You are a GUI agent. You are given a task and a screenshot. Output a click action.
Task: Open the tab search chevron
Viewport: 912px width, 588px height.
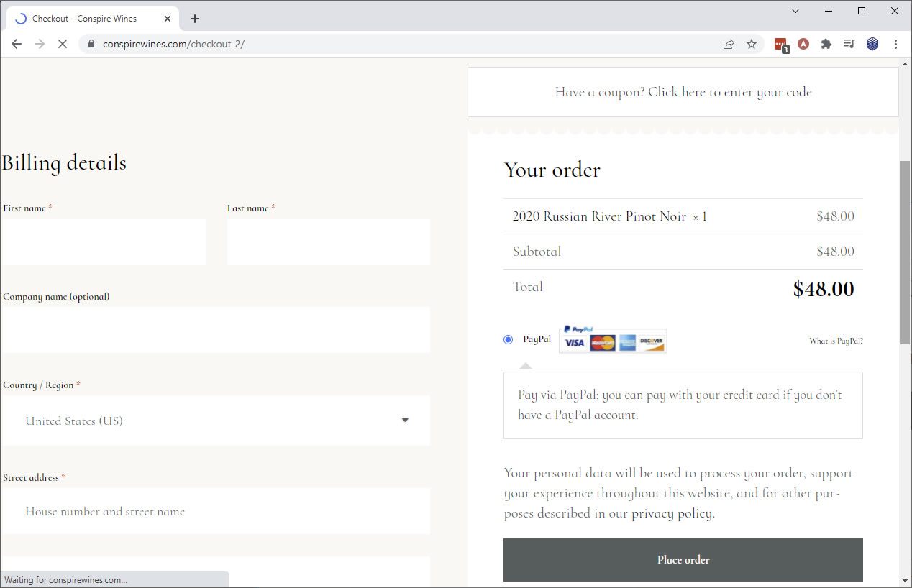click(795, 11)
